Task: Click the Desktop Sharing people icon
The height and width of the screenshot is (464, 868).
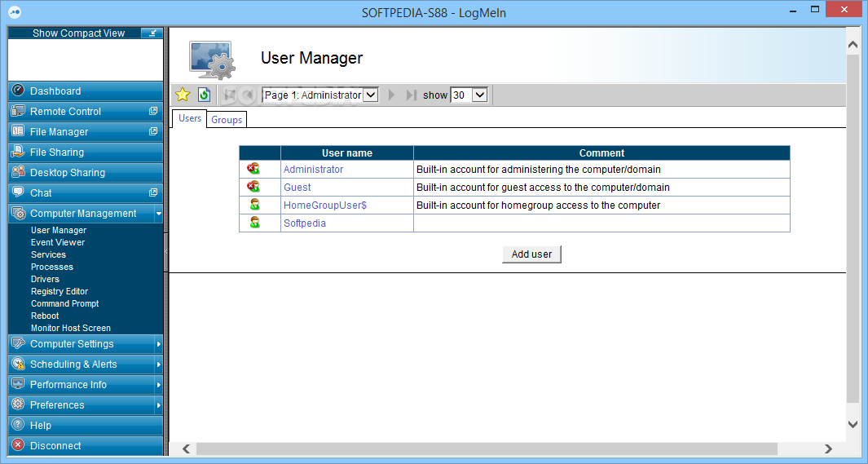Action: (x=18, y=171)
